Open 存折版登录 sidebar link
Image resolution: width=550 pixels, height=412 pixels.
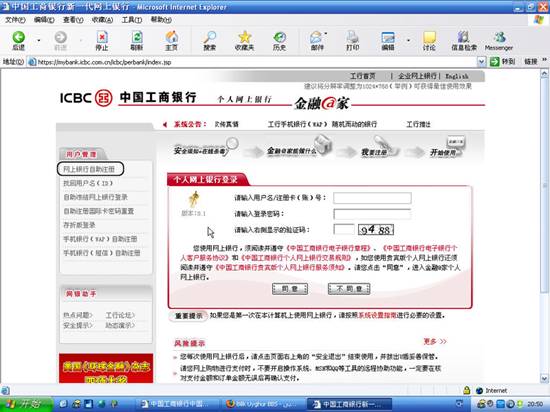pos(79,225)
